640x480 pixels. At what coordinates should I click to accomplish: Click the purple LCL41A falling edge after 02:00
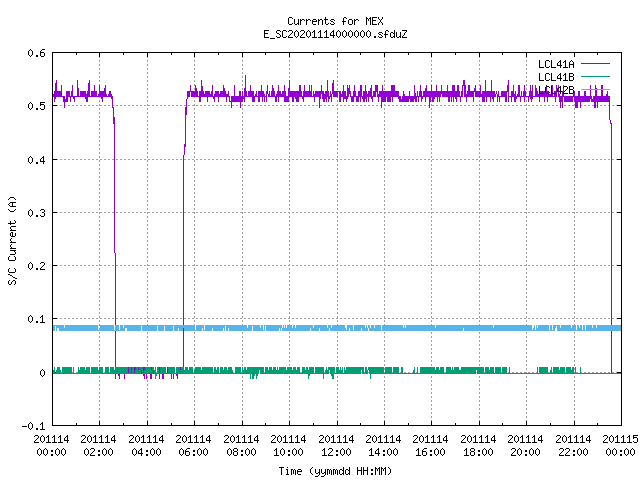coord(114,233)
